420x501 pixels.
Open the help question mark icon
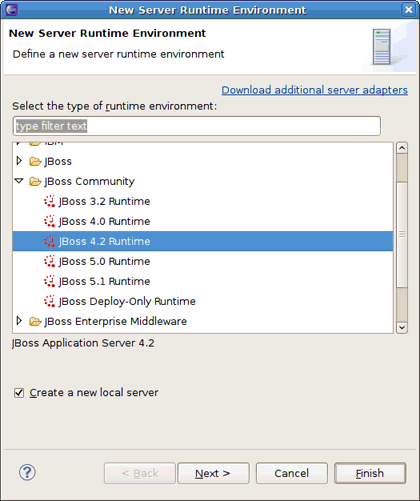click(27, 472)
